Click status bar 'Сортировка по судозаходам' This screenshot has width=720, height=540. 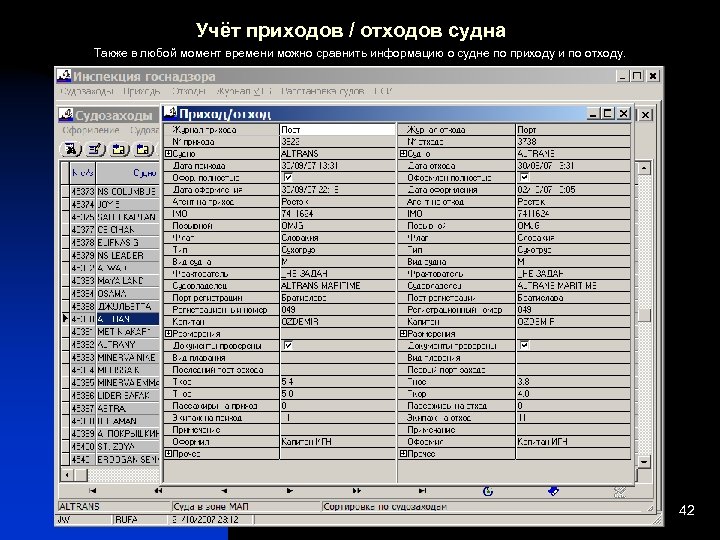[385, 507]
